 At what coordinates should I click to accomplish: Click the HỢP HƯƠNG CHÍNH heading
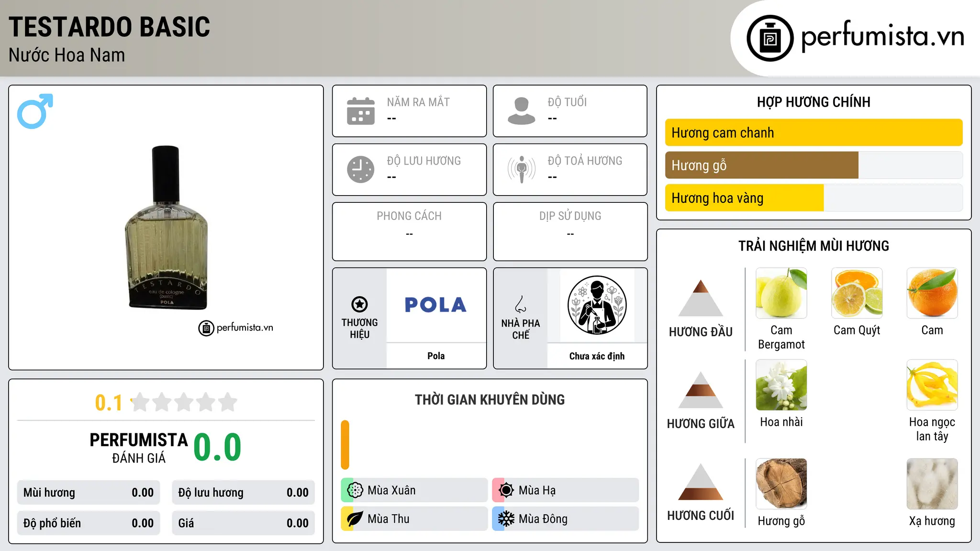click(813, 102)
